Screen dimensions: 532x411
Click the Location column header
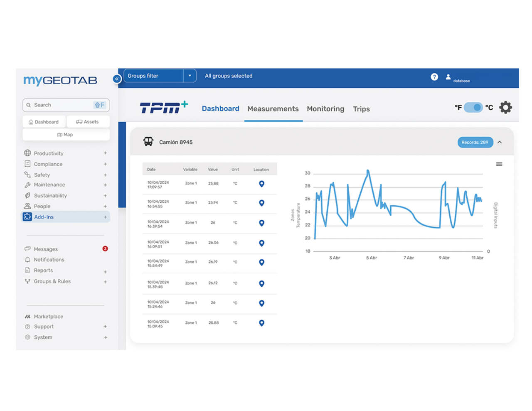click(x=261, y=170)
